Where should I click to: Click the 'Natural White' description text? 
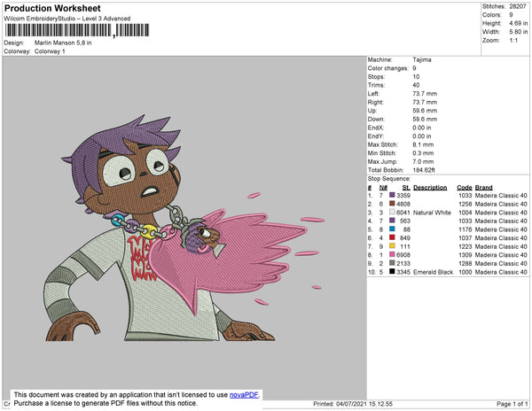click(x=433, y=213)
